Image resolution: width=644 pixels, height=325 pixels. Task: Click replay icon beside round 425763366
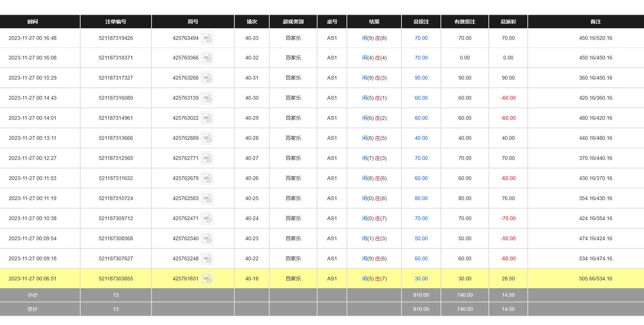(x=207, y=58)
